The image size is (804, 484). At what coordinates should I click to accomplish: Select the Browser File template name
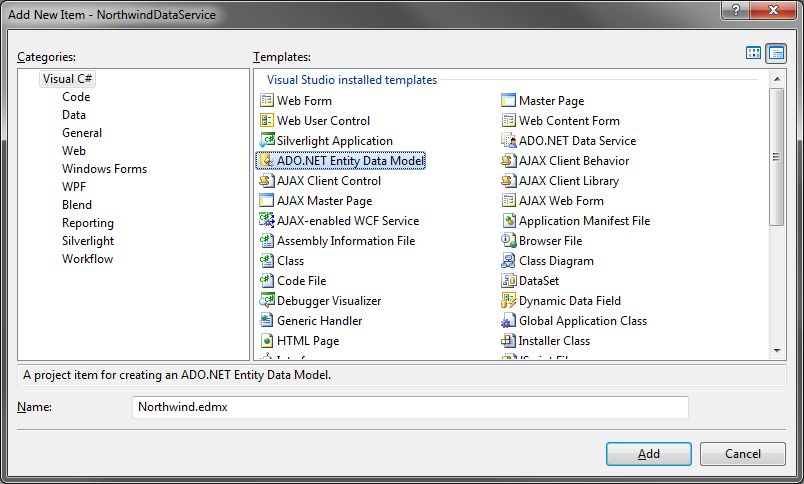(x=551, y=240)
